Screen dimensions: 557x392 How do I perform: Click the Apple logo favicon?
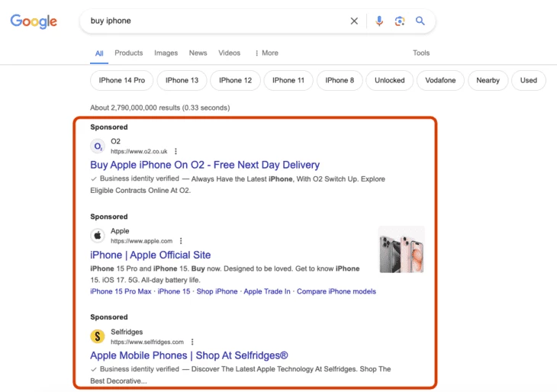[98, 236]
